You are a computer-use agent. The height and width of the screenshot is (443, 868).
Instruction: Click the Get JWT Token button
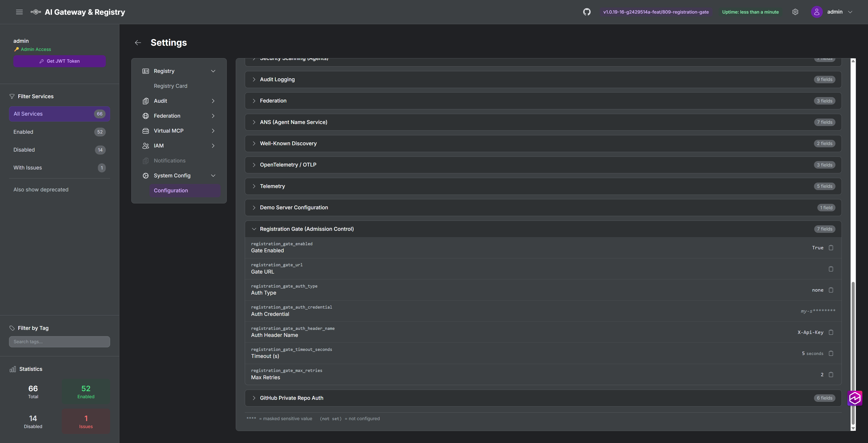coord(59,61)
